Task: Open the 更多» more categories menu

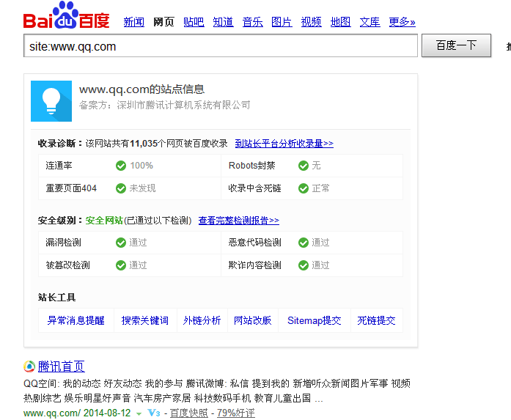Action: [x=402, y=22]
